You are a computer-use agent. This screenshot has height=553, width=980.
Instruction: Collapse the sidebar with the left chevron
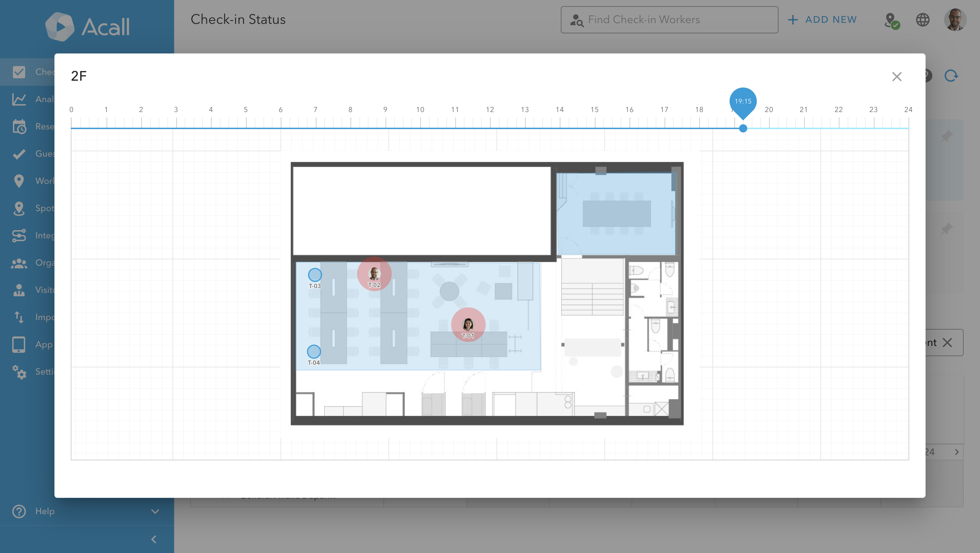tap(154, 539)
